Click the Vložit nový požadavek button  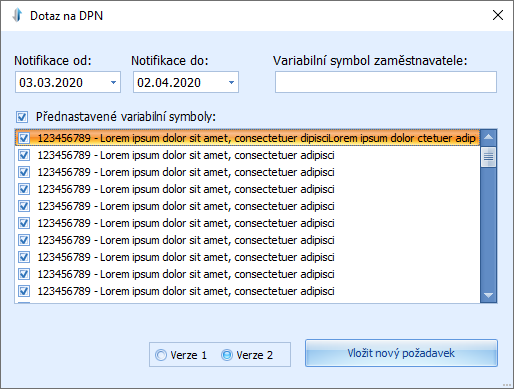coord(401,353)
